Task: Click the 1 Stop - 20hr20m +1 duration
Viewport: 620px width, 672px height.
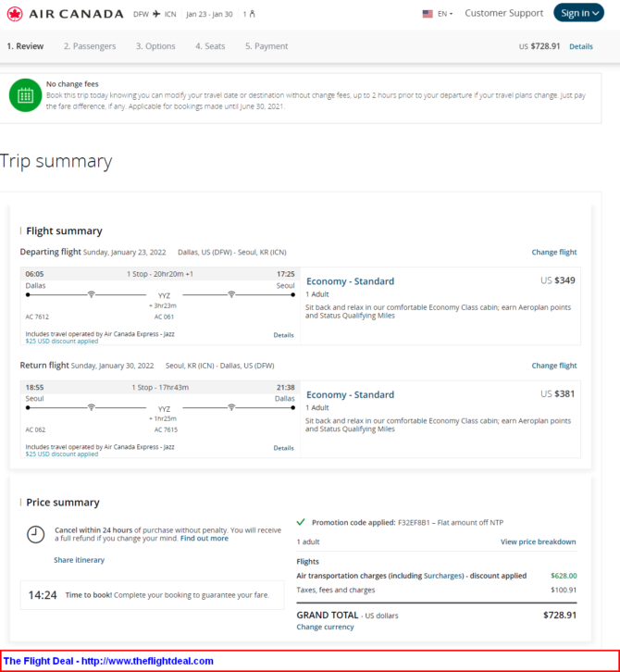Action: pos(160,274)
